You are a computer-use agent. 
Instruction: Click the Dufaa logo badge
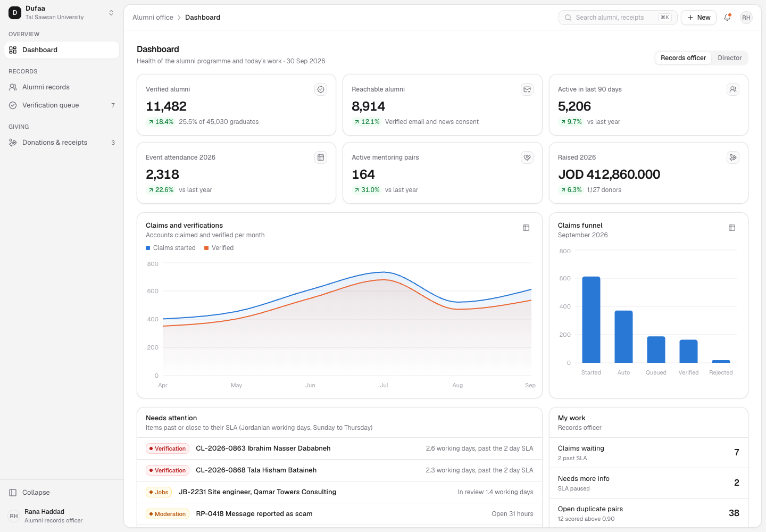coord(15,12)
